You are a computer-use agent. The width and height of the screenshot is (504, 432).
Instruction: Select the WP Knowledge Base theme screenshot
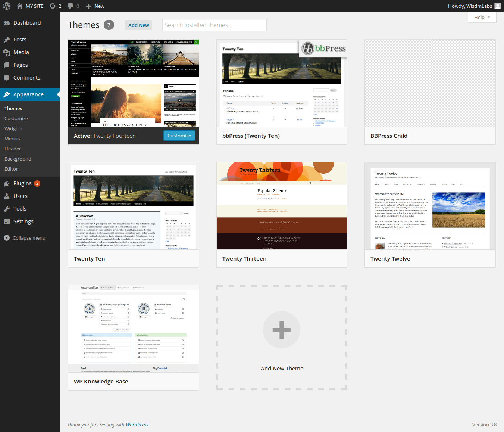click(x=134, y=329)
